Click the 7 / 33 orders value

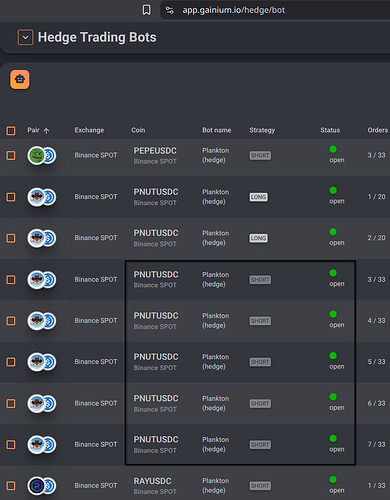click(376, 444)
